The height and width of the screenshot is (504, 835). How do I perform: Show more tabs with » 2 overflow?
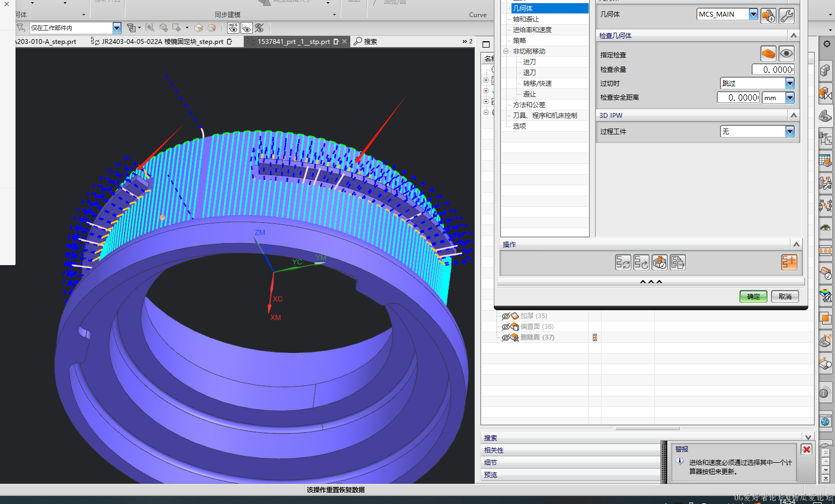pos(468,41)
